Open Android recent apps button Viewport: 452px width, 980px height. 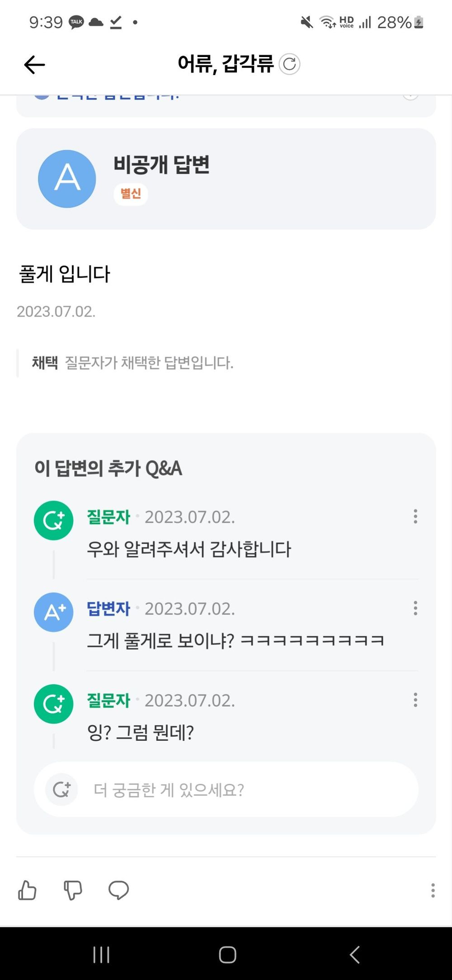pyautogui.click(x=101, y=955)
